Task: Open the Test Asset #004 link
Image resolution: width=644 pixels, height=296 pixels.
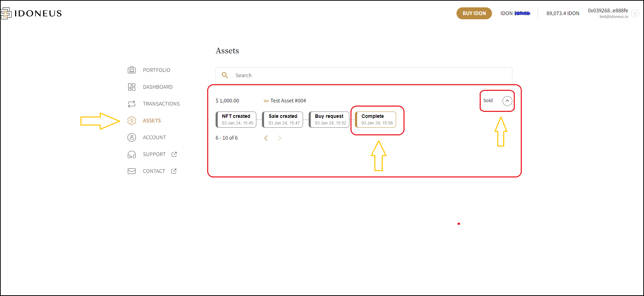Action: [x=288, y=101]
